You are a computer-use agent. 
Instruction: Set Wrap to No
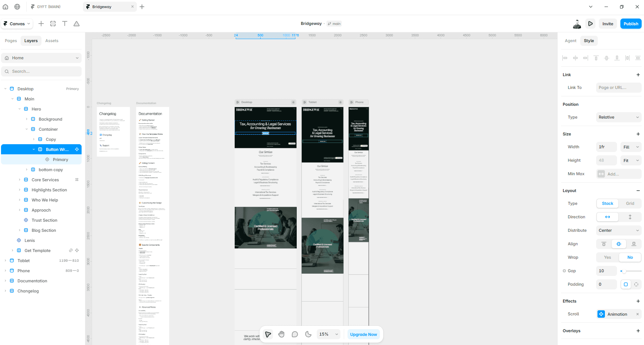(x=630, y=257)
